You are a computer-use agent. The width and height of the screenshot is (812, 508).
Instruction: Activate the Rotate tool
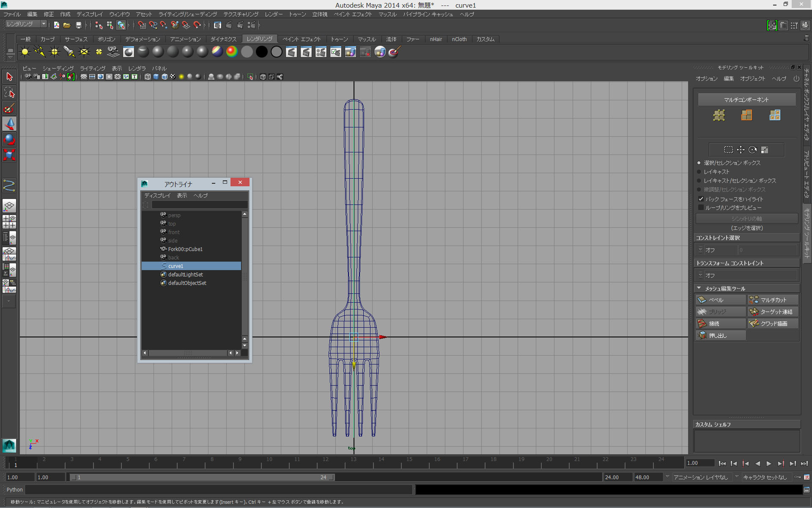9,139
